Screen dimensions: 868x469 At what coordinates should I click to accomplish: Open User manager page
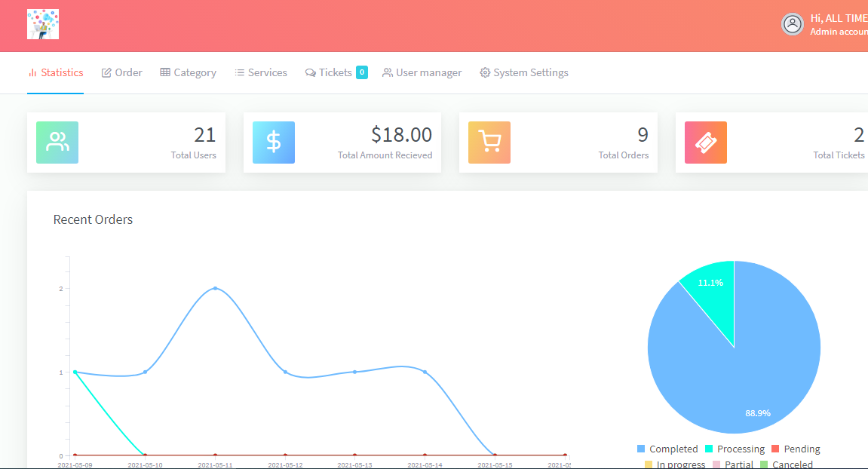[422, 72]
